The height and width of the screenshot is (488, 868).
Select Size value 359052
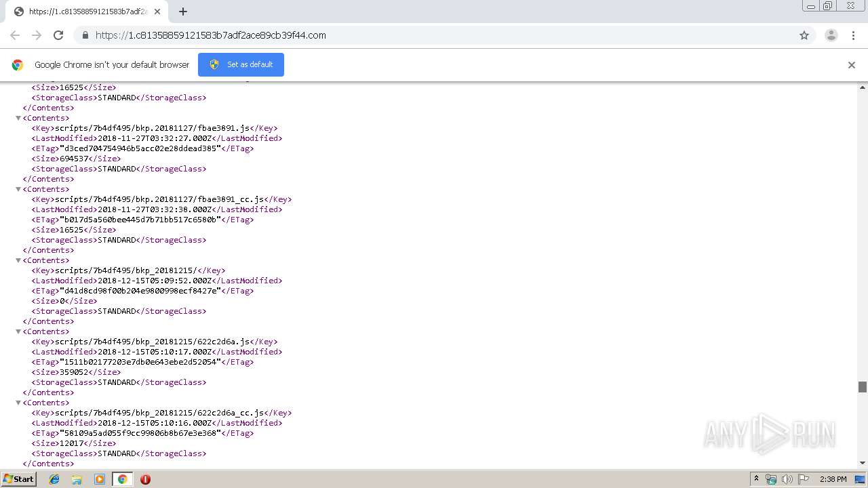click(74, 372)
